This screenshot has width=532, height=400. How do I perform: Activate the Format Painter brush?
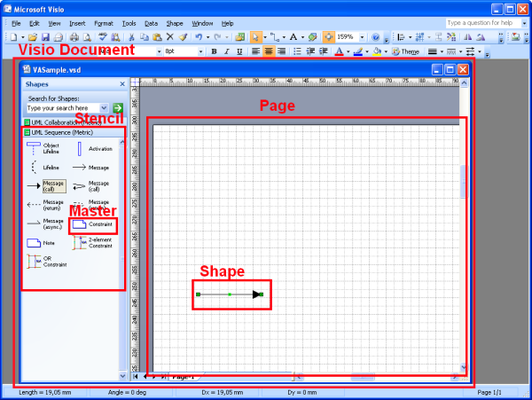click(184, 37)
